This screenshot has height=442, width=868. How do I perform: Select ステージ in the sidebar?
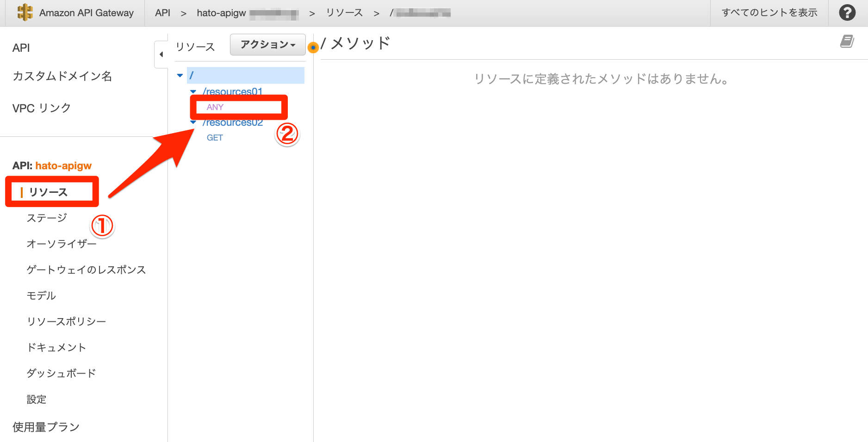tap(47, 218)
